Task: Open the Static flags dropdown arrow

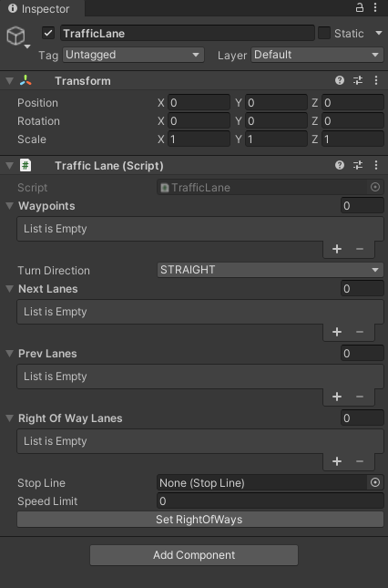Action: 379,33
